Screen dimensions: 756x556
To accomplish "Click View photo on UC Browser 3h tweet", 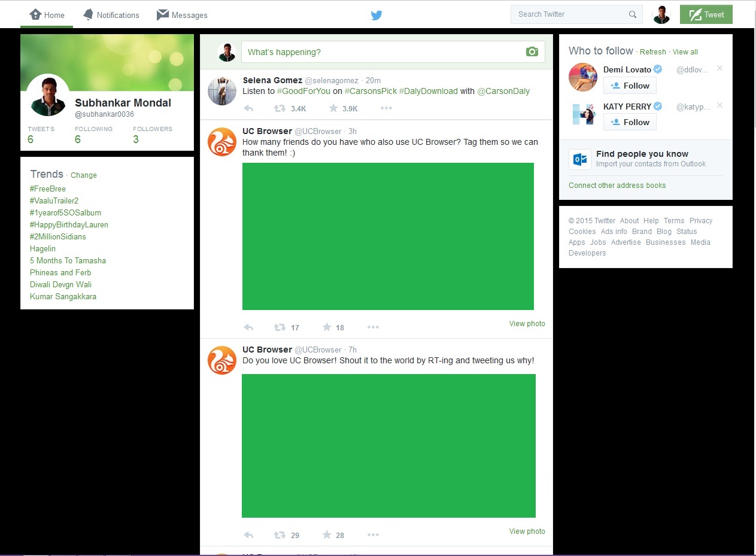I will click(527, 324).
